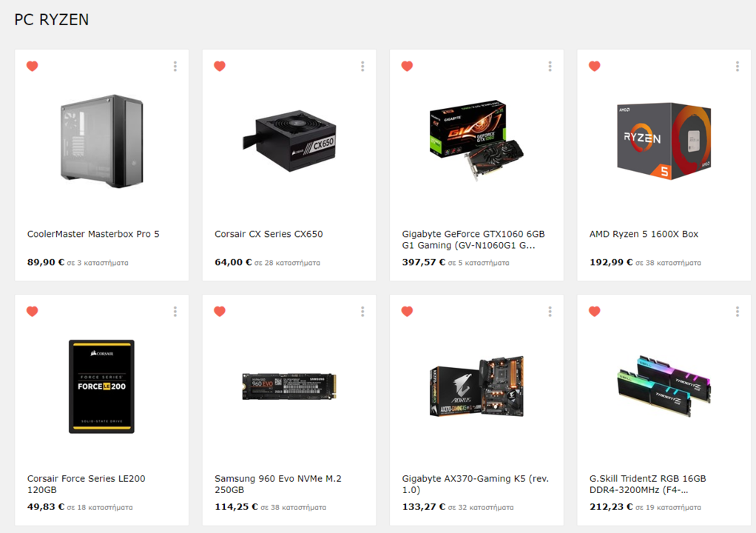
Task: Toggle heart on Samsung 960 Evo card
Action: pos(220,311)
